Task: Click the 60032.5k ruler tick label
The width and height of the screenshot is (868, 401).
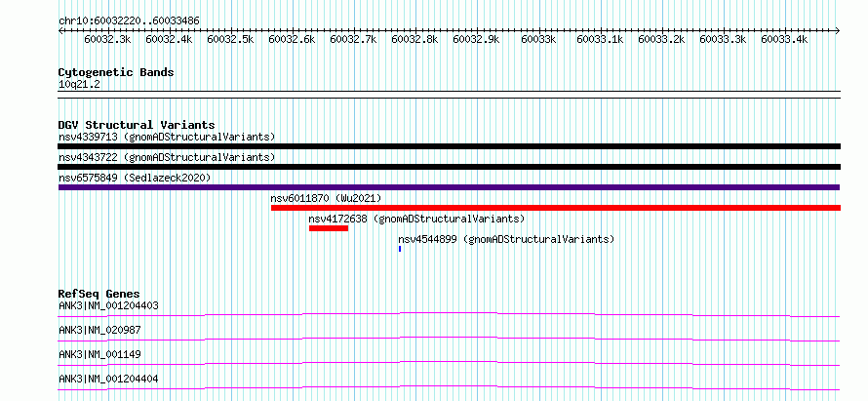Action: tap(231, 39)
